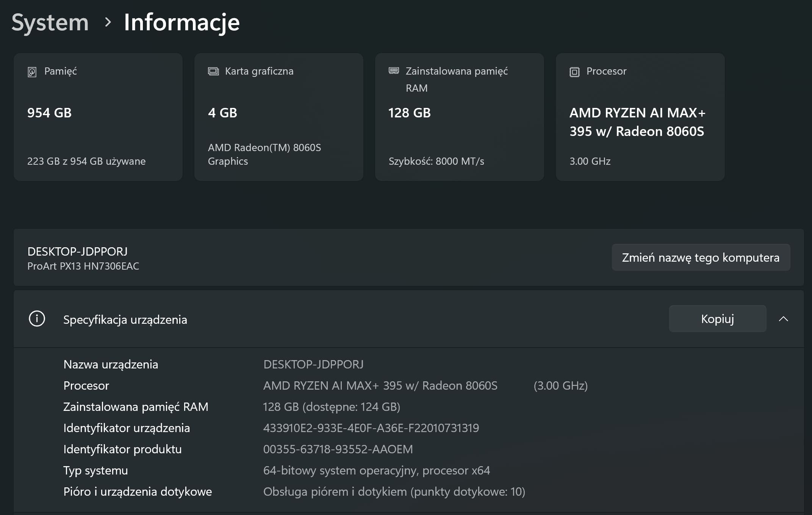Click the RAM module icon
Viewport: 812px width, 515px height.
point(394,71)
